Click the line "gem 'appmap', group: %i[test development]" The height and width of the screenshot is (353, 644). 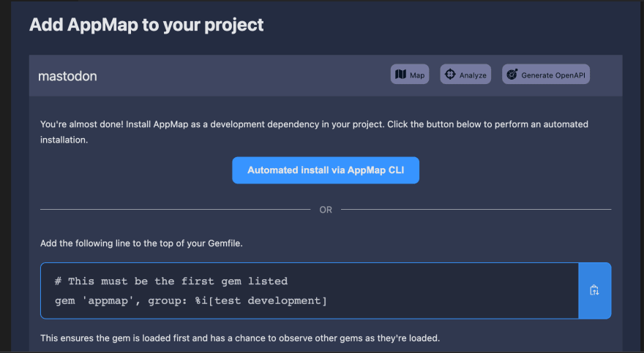[x=191, y=301]
